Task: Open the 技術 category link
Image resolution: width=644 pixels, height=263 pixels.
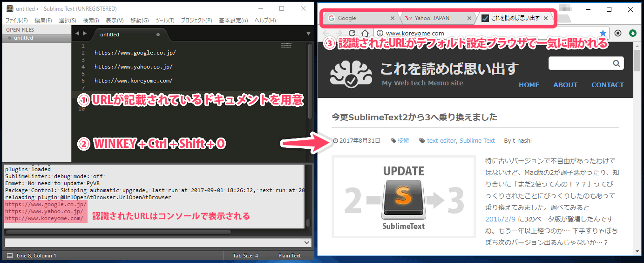Action: (403, 140)
